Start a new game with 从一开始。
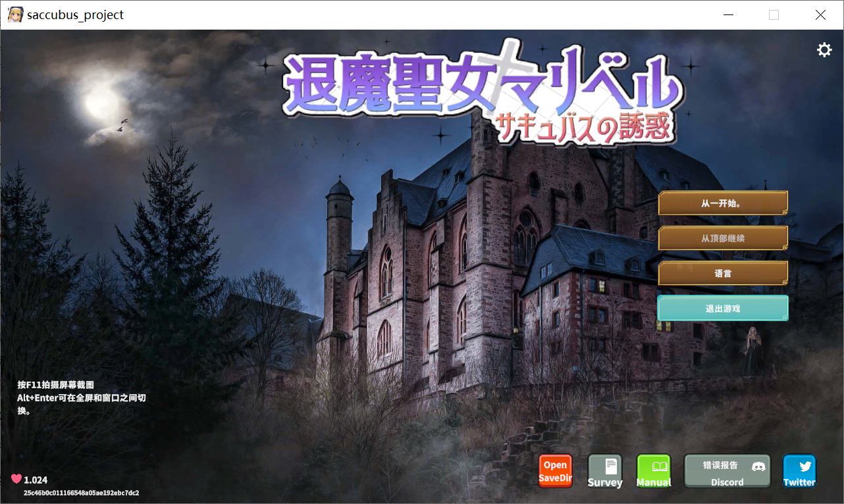 723,203
